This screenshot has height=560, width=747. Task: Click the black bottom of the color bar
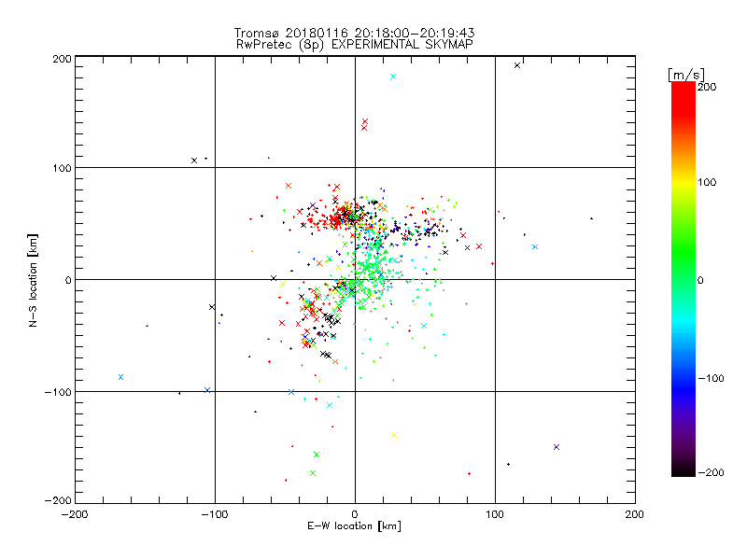click(683, 469)
